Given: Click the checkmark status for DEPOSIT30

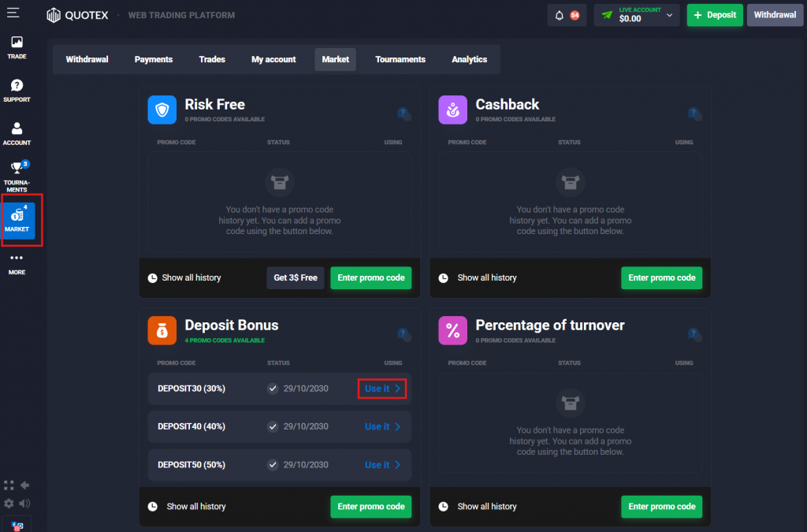Looking at the screenshot, I should (273, 389).
